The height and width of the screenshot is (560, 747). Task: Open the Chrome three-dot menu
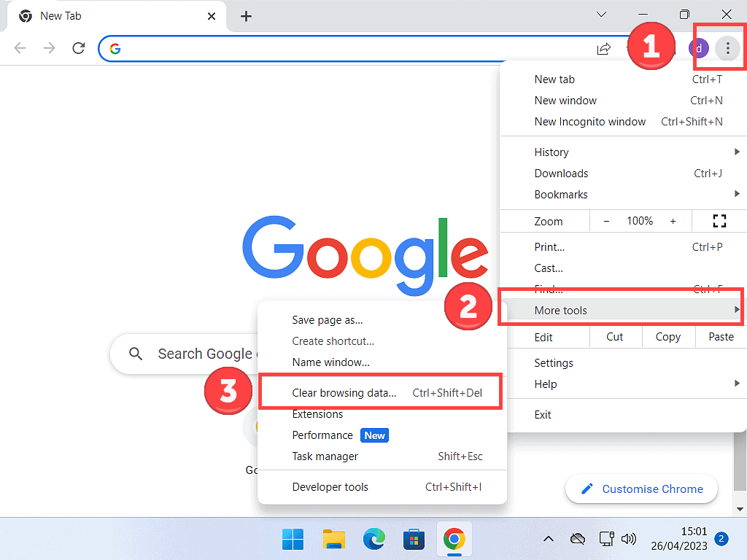[x=727, y=48]
